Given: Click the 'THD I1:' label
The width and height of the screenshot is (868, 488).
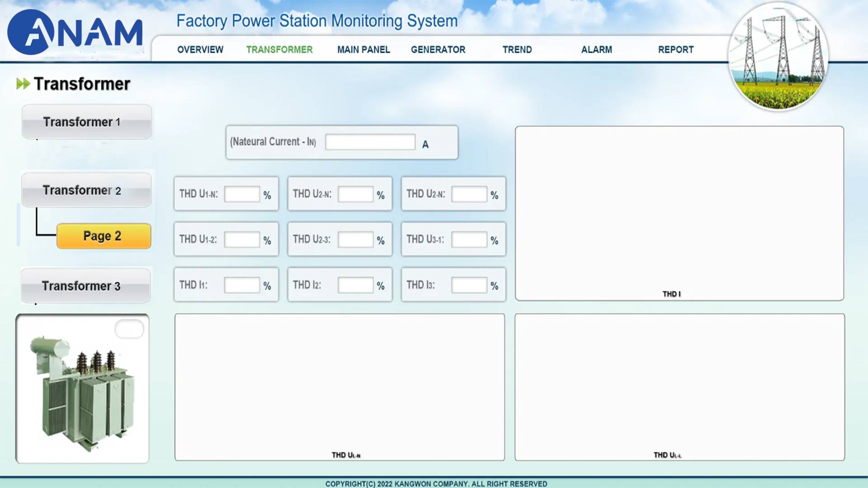Looking at the screenshot, I should coord(193,285).
